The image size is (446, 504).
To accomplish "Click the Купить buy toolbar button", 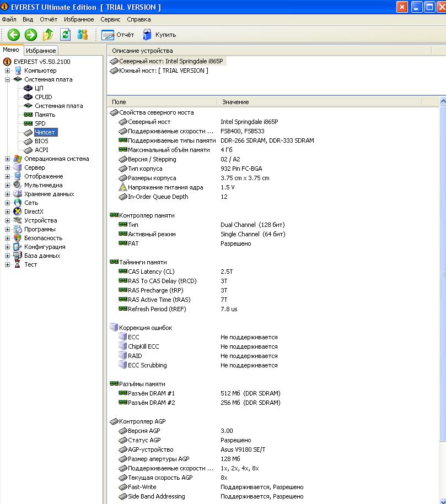I will pyautogui.click(x=159, y=35).
